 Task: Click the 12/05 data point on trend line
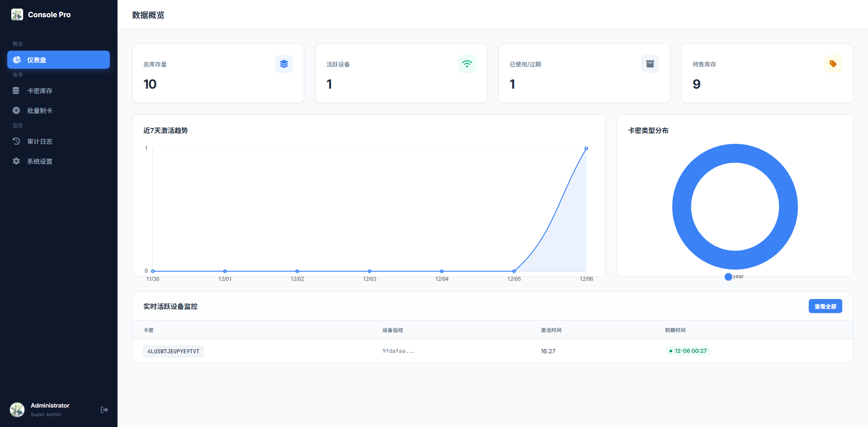pyautogui.click(x=514, y=271)
